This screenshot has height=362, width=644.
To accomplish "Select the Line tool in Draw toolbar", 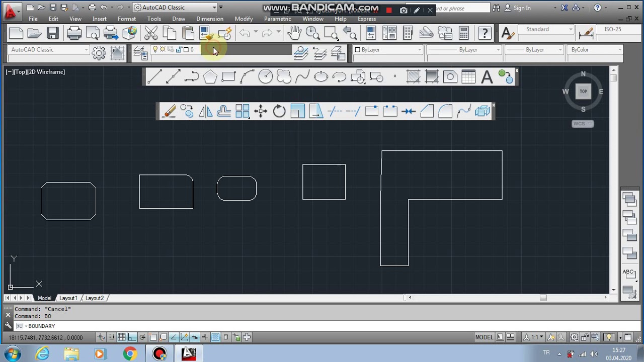I will (x=154, y=77).
